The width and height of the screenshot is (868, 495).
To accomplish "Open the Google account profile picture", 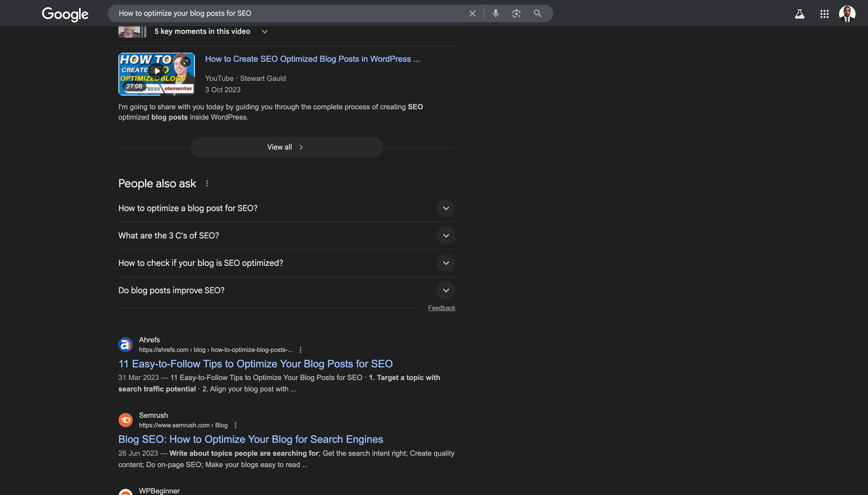I will point(847,14).
